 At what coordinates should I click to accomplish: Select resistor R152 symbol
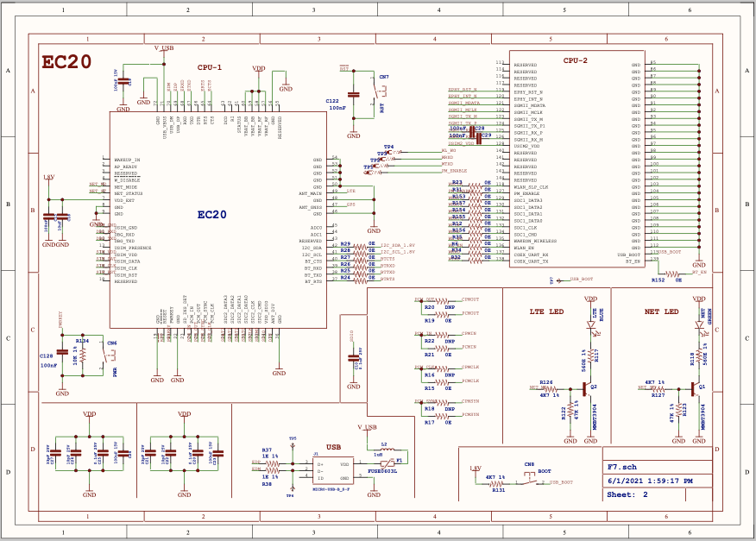[671, 274]
